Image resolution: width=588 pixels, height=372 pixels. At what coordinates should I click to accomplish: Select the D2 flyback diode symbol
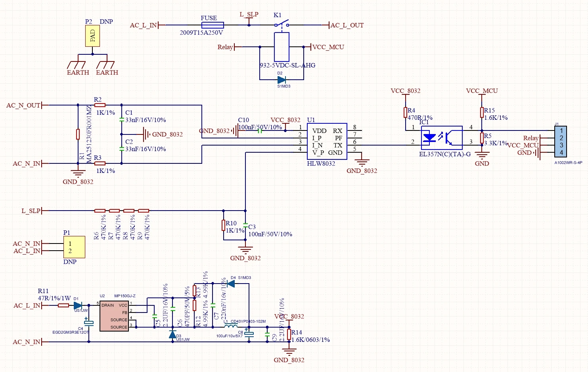tap(282, 80)
